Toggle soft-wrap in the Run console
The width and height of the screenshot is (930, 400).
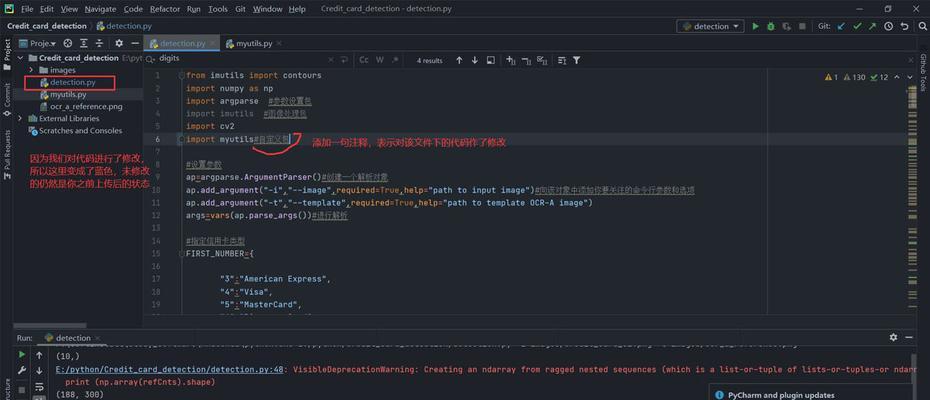pyautogui.click(x=39, y=385)
